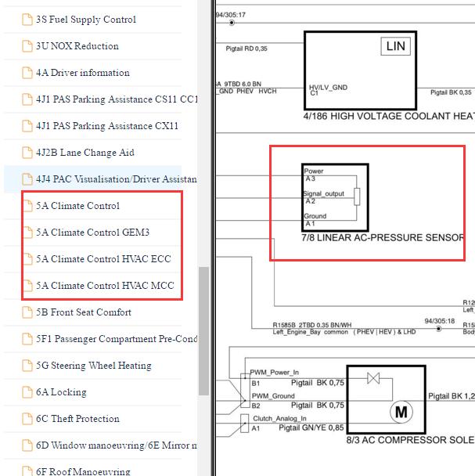Open the 4A Driver information document
This screenshot has width=475, height=476.
[x=92, y=73]
